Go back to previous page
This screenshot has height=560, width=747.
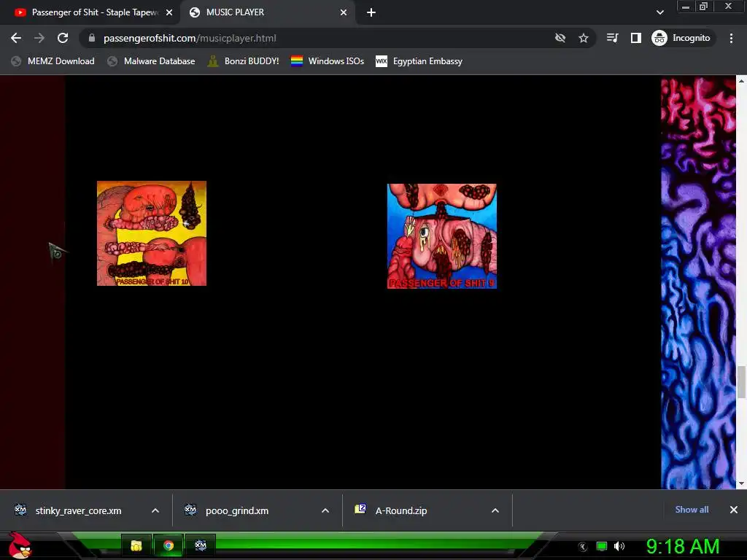(x=16, y=38)
